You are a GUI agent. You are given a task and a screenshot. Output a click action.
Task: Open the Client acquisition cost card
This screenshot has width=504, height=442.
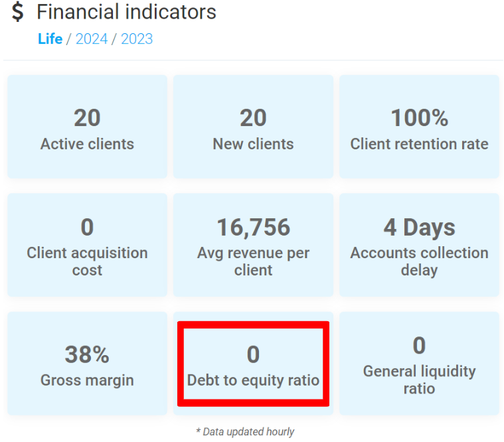coord(87,245)
